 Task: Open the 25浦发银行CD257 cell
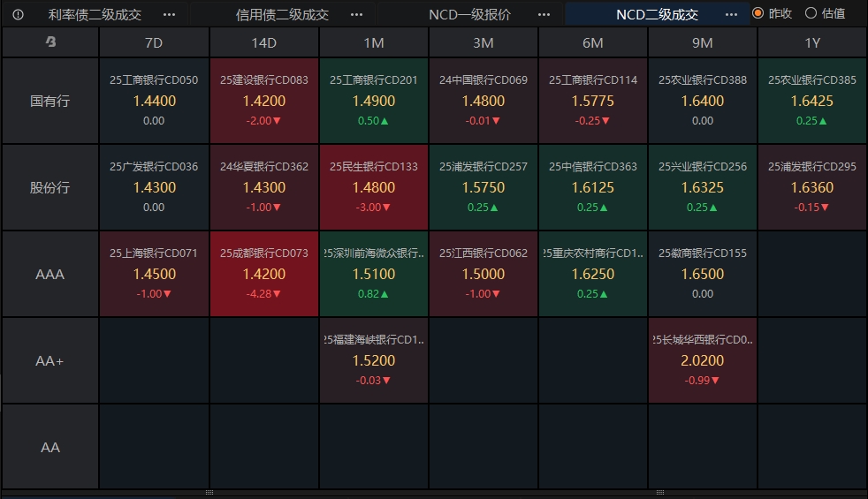click(483, 187)
